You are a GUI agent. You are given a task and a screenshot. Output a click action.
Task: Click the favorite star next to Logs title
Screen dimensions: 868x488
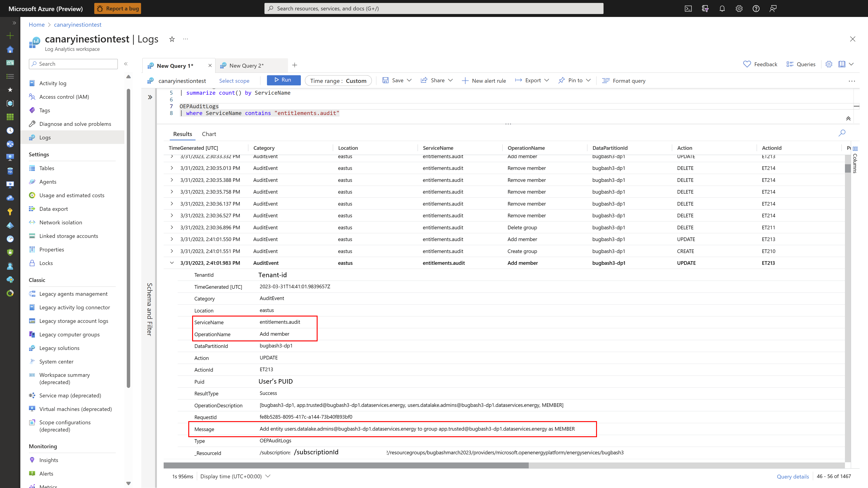click(172, 39)
